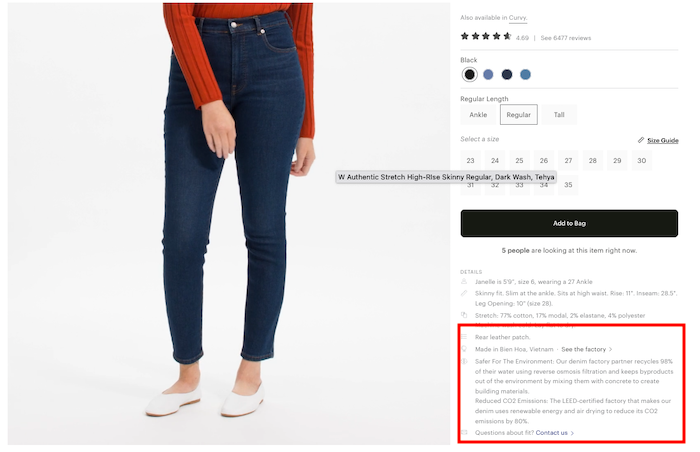Click the model person icon in Details
Screen dimensions: 700x452
click(x=464, y=281)
